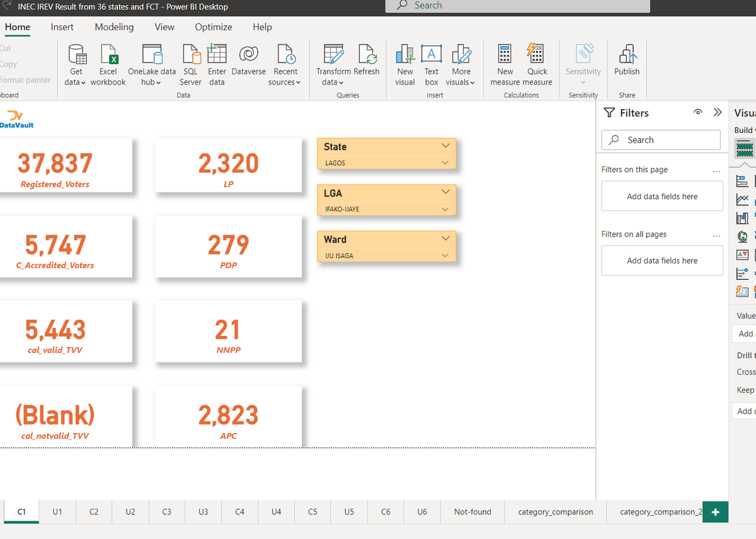The width and height of the screenshot is (756, 539).
Task: Toggle Filters pane visibility eye
Action: 698,112
